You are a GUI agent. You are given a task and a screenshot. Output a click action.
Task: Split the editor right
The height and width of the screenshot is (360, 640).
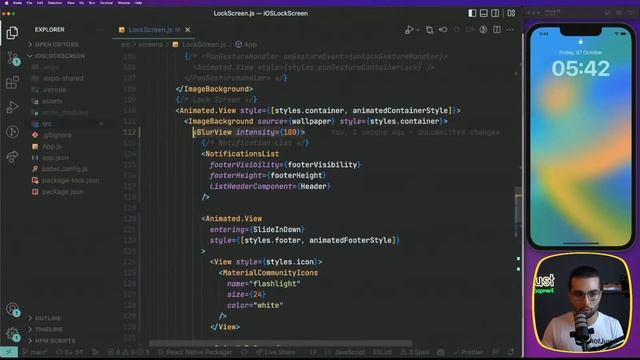(497, 30)
